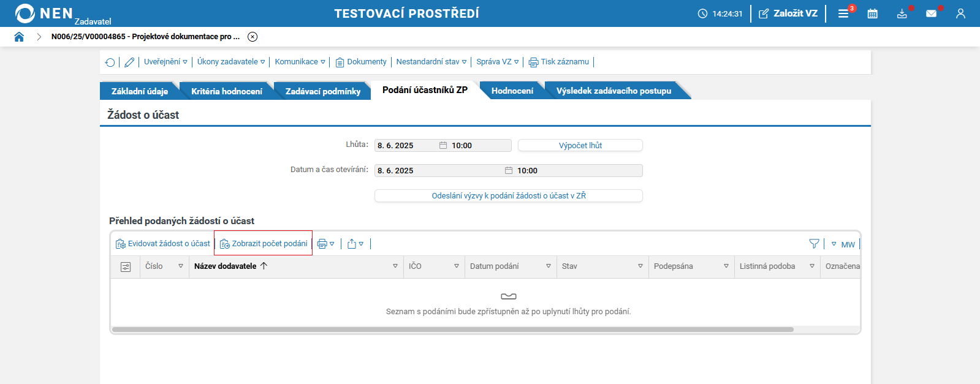The height and width of the screenshot is (384, 980).
Task: Switch to the Základní údaje tab
Action: [x=140, y=91]
